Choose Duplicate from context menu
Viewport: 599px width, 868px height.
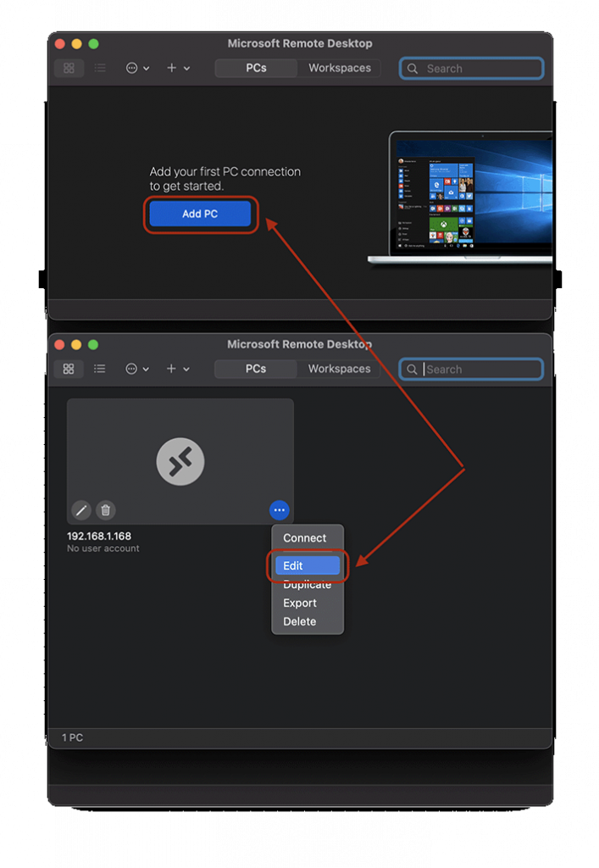click(307, 585)
